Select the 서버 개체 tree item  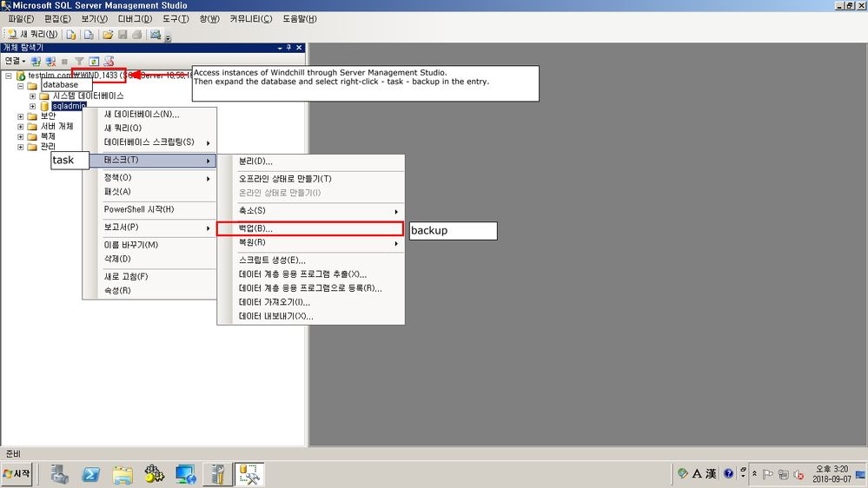click(x=56, y=126)
